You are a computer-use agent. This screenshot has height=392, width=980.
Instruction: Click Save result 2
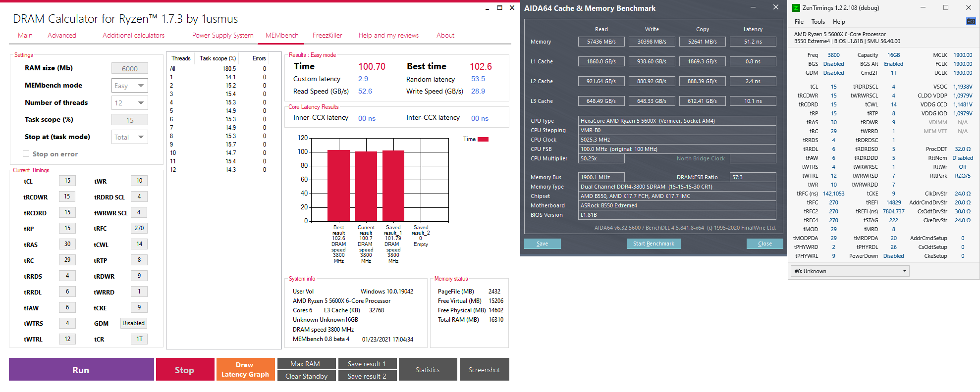coord(367,376)
